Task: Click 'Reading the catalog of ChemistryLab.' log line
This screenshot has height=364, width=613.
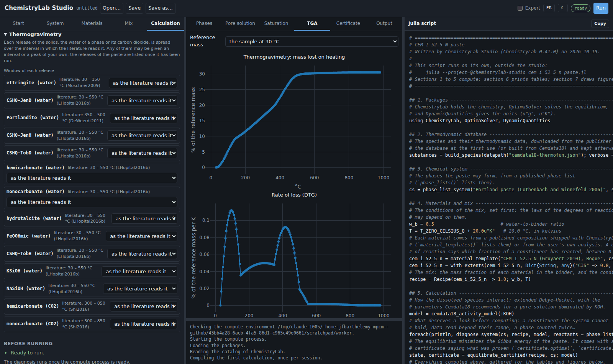Action: click(238, 352)
